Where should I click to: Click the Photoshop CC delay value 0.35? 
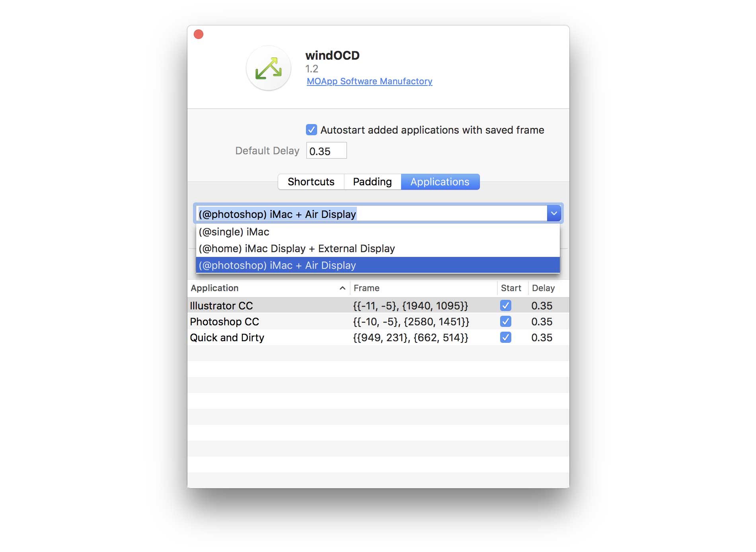click(x=542, y=322)
